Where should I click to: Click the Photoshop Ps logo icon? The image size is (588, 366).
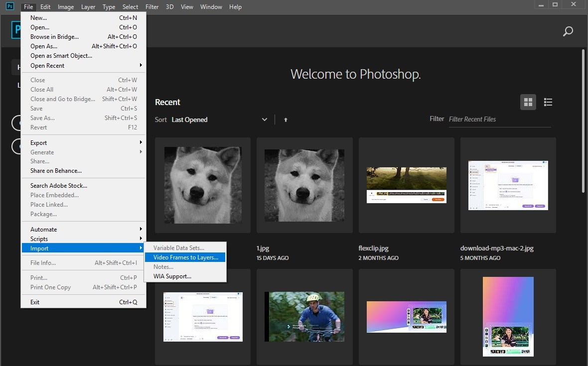click(10, 6)
